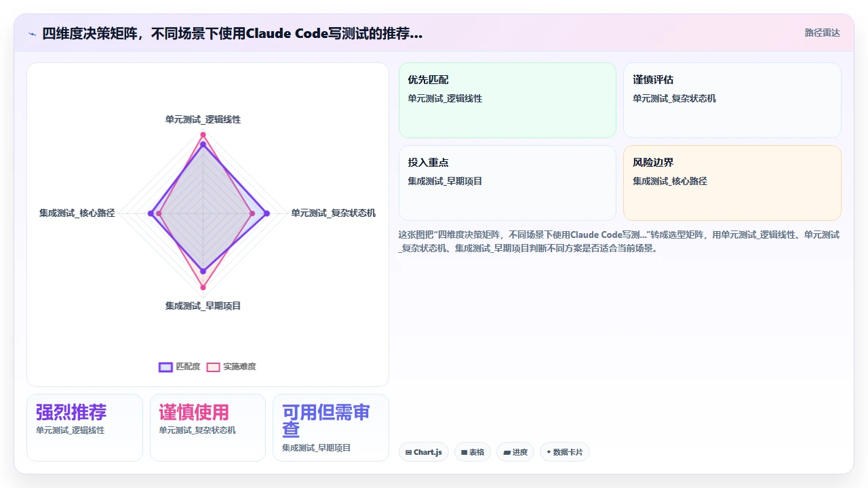868x488 pixels.
Task: Toggle the 匹配度 legend item
Action: [x=180, y=367]
